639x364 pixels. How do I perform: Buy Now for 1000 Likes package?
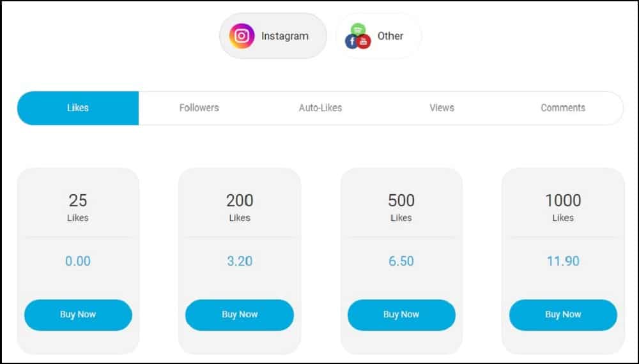563,315
